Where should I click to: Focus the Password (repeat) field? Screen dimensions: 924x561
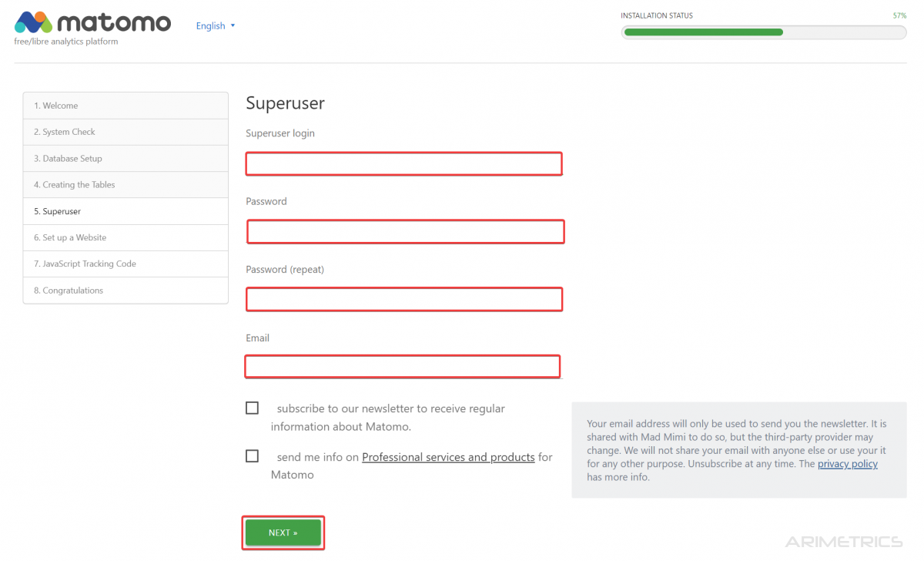point(403,299)
